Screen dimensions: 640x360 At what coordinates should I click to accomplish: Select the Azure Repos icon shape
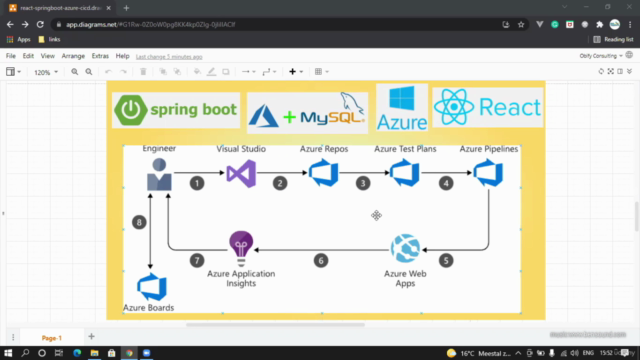324,173
